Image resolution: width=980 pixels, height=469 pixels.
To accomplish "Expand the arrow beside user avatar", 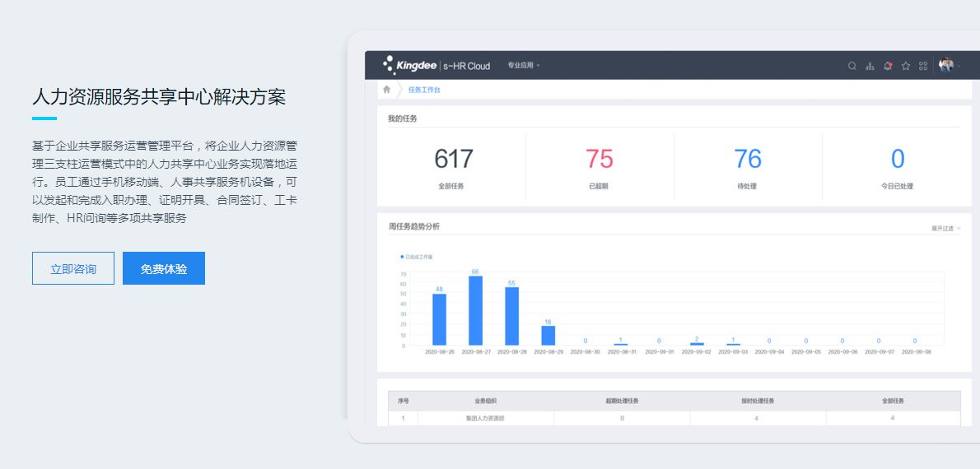I will (959, 66).
